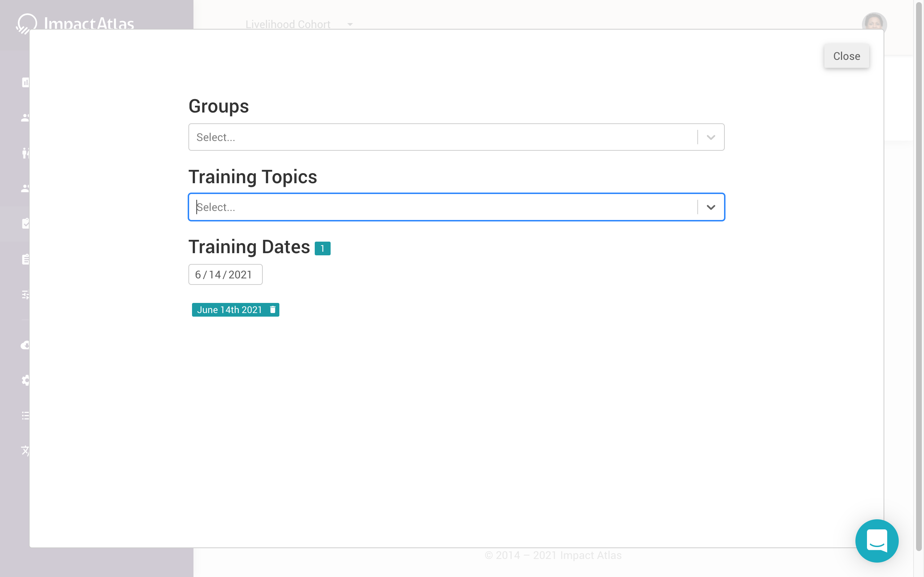
Task: Click the Close button
Action: (x=846, y=56)
